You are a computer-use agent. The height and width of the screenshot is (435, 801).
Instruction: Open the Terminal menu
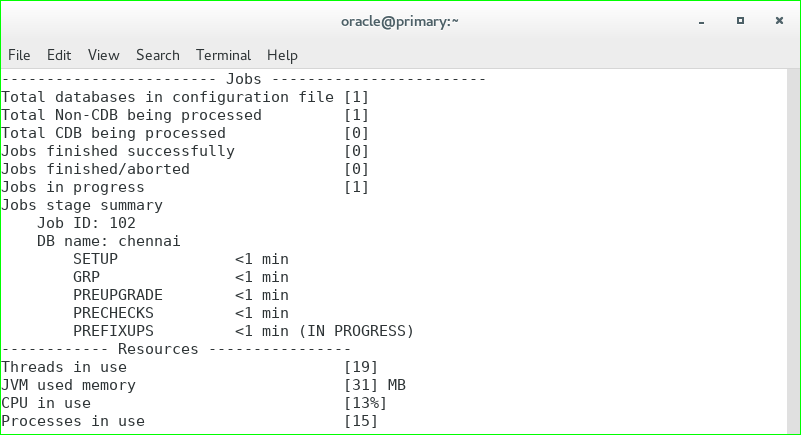[x=223, y=55]
